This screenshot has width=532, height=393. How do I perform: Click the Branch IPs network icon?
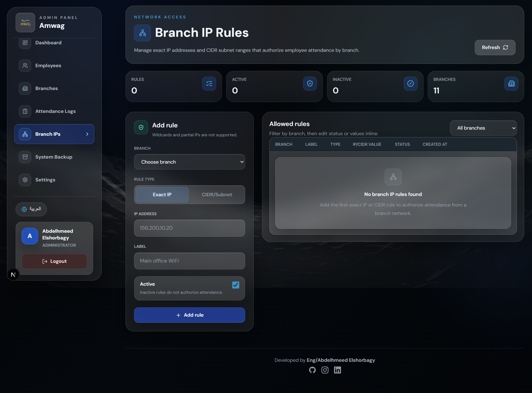(25, 134)
